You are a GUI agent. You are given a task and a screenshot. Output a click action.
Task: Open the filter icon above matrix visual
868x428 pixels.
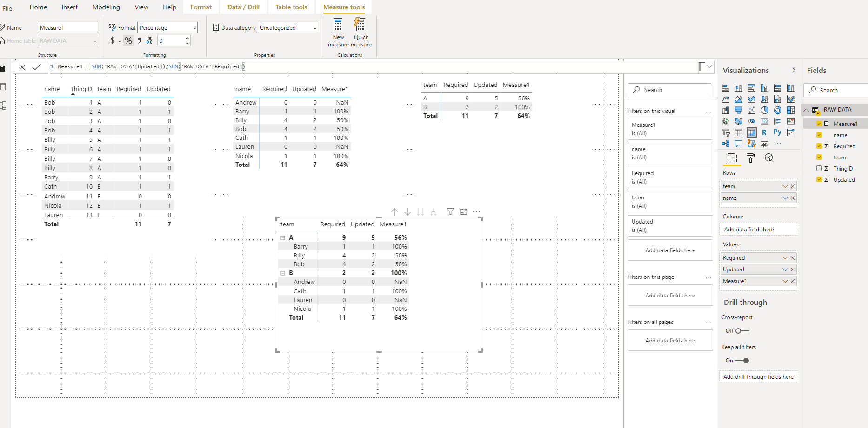tap(450, 212)
